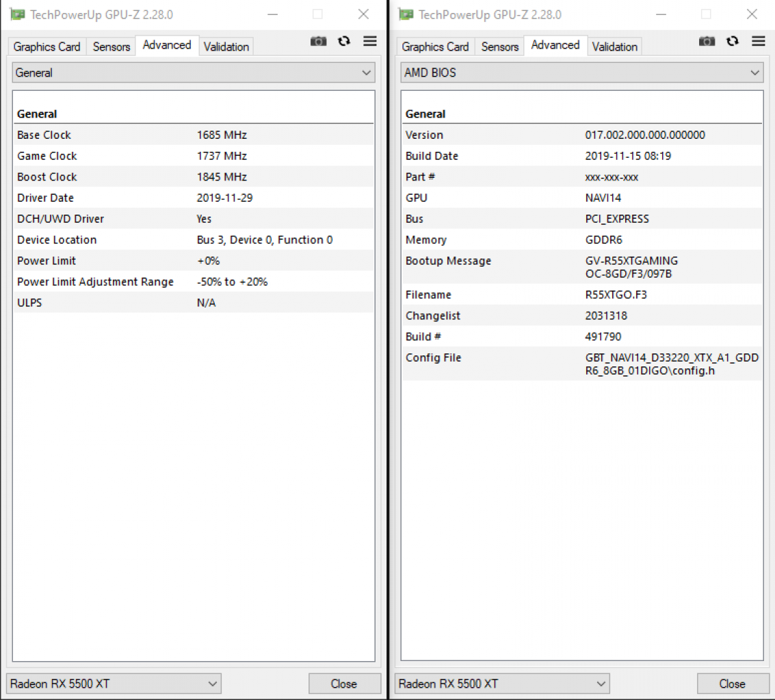This screenshot has width=775, height=700.
Task: Expand Radeon RX 5500 XT selector in right window
Action: pos(502,684)
